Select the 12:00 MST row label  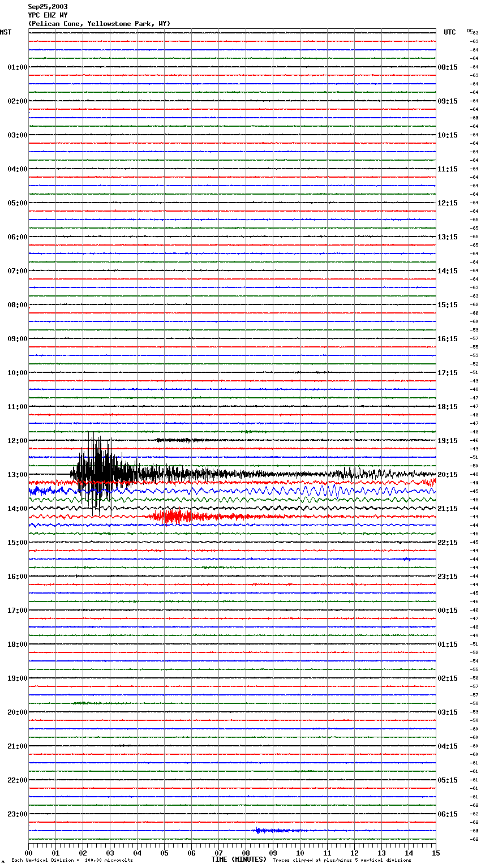point(17,441)
